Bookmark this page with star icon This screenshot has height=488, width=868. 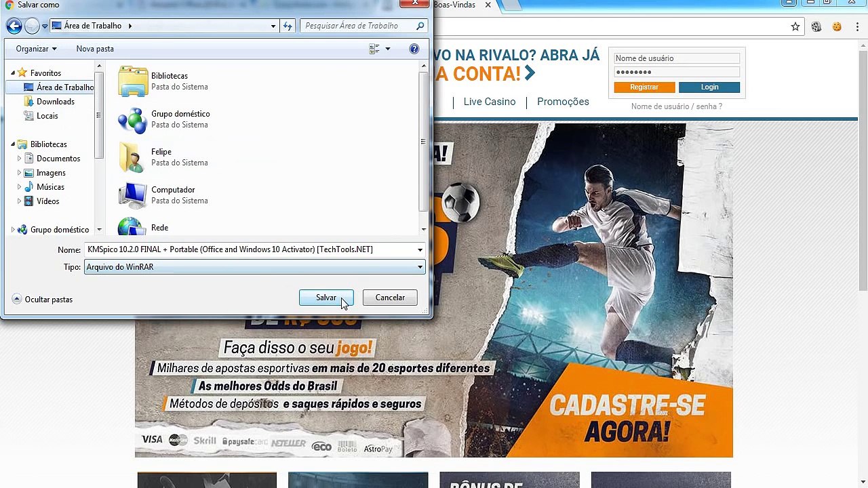click(x=795, y=27)
